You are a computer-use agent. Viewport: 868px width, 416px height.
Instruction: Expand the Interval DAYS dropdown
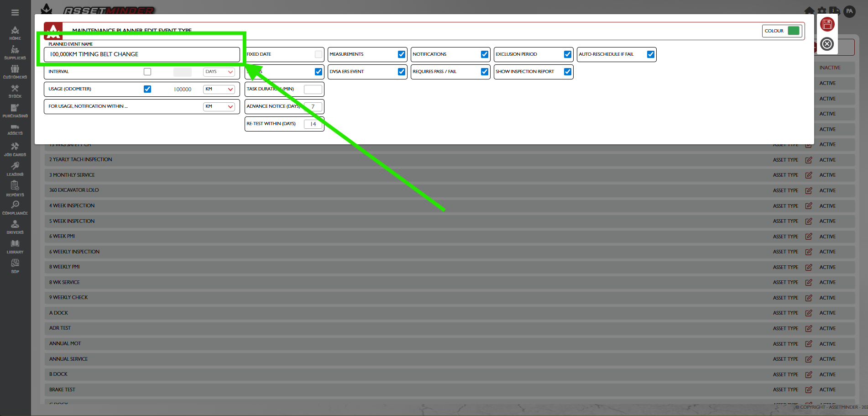(x=219, y=72)
